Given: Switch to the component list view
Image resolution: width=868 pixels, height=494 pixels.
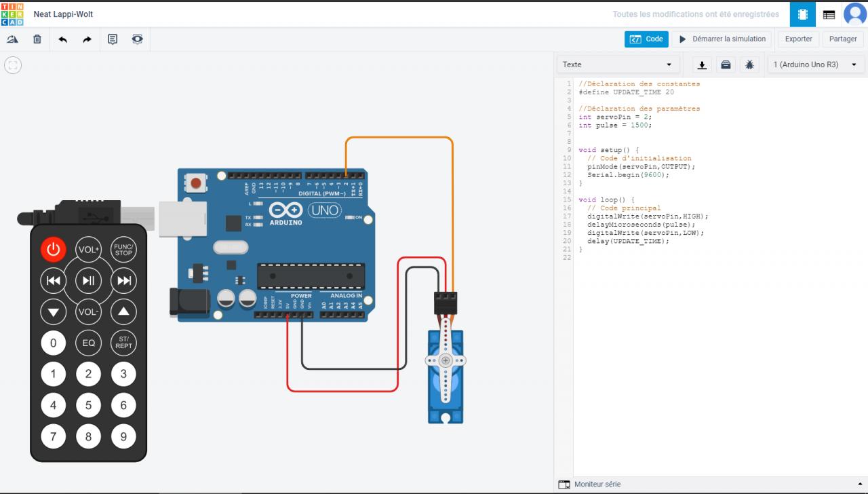Looking at the screenshot, I should 829,14.
